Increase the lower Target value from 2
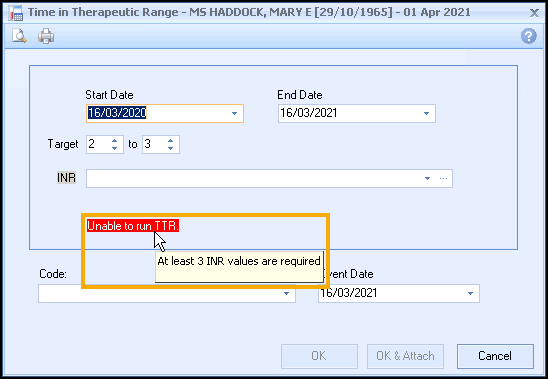Viewport: 548px width, 379px height. point(114,141)
